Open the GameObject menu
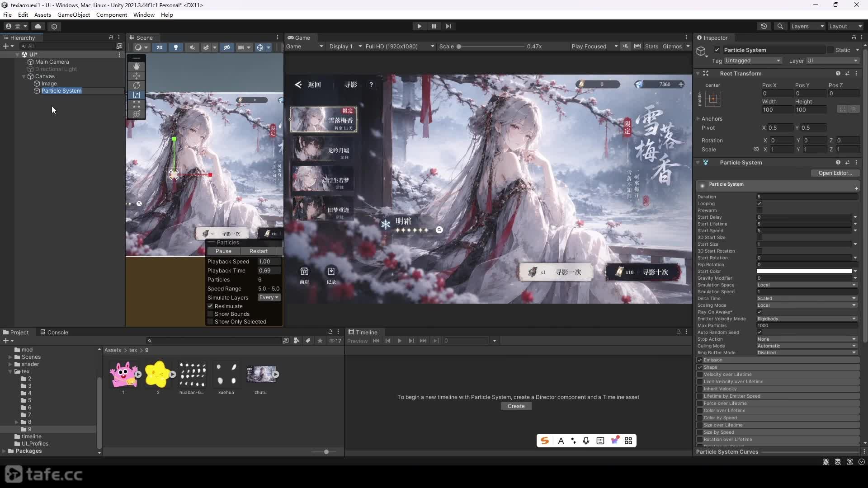 (x=74, y=14)
